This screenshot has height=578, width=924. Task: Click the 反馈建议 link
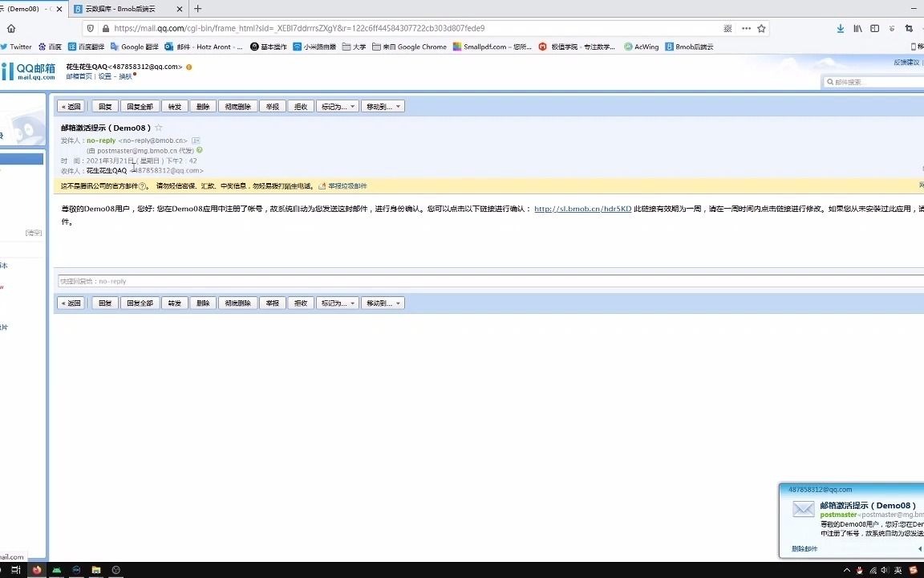[x=906, y=63]
